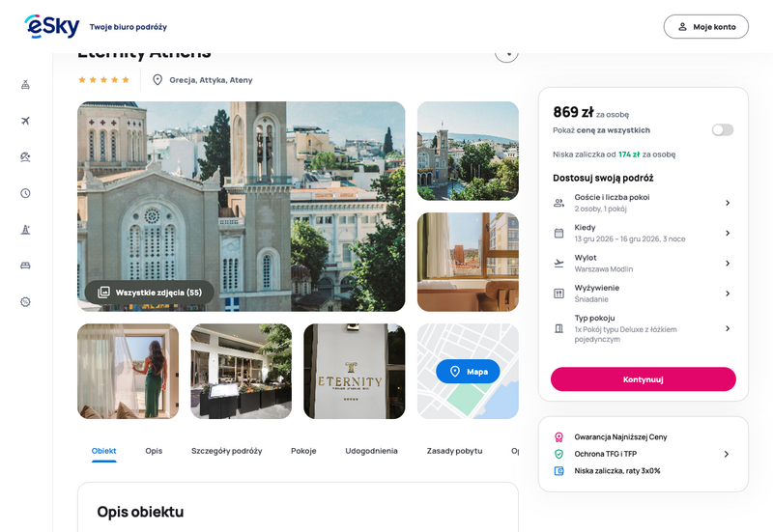Expand the Kiedy dates row chevron
The height and width of the screenshot is (532, 773).
click(x=728, y=233)
